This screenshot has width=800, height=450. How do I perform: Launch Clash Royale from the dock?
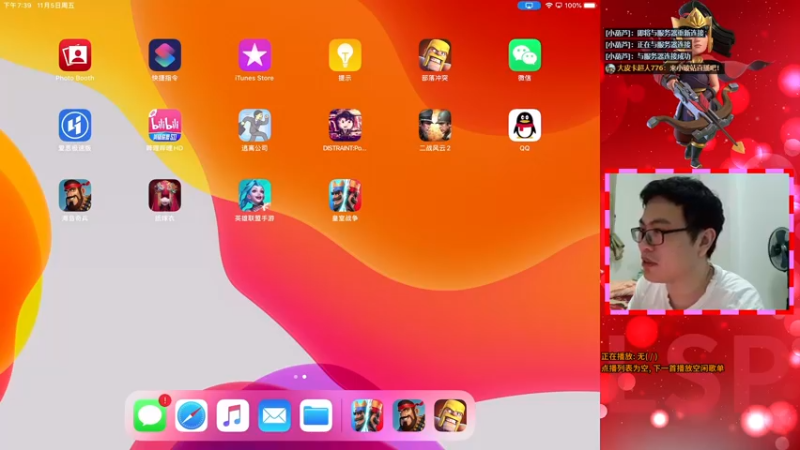pos(367,415)
